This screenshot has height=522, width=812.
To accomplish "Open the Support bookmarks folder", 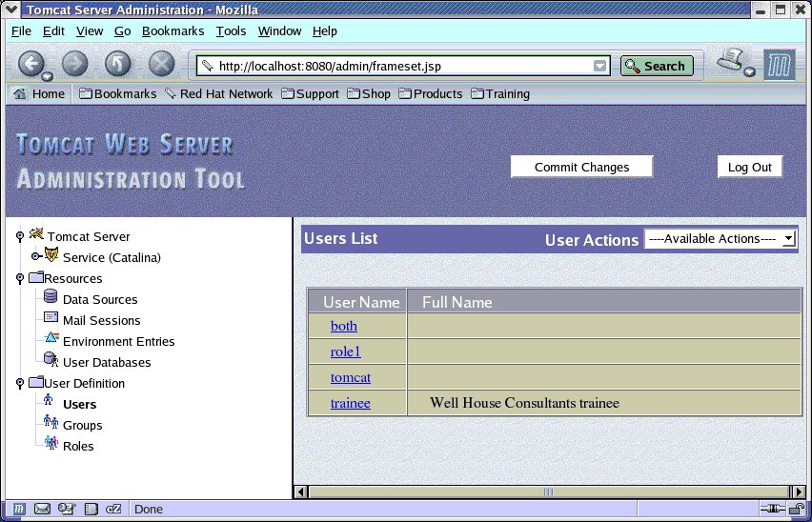I will (x=310, y=93).
